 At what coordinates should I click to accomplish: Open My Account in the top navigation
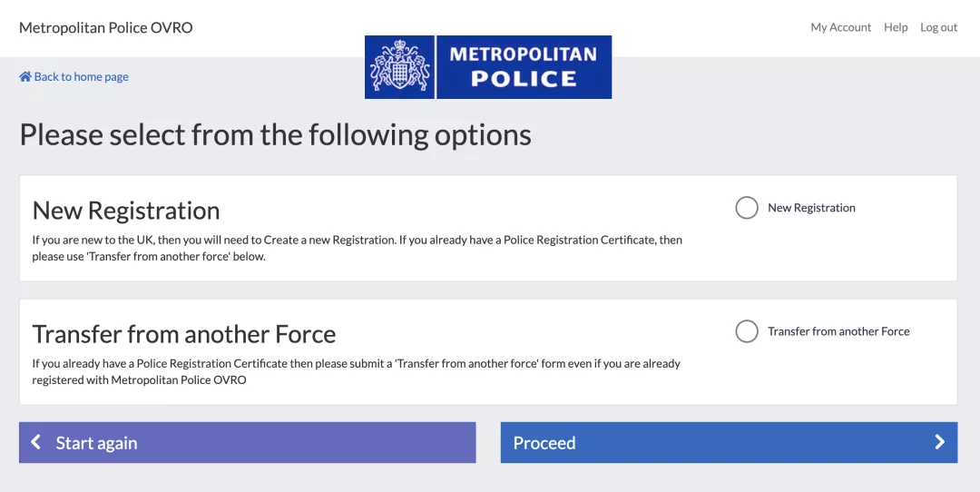point(840,27)
